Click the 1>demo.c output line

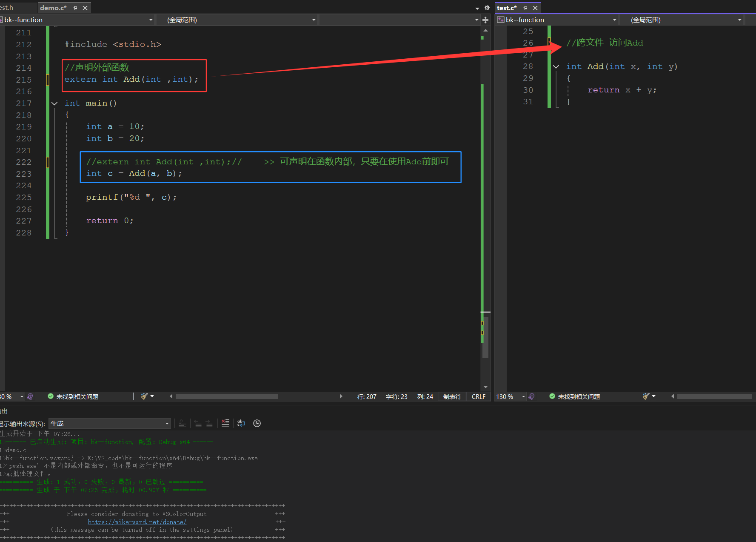click(13, 450)
